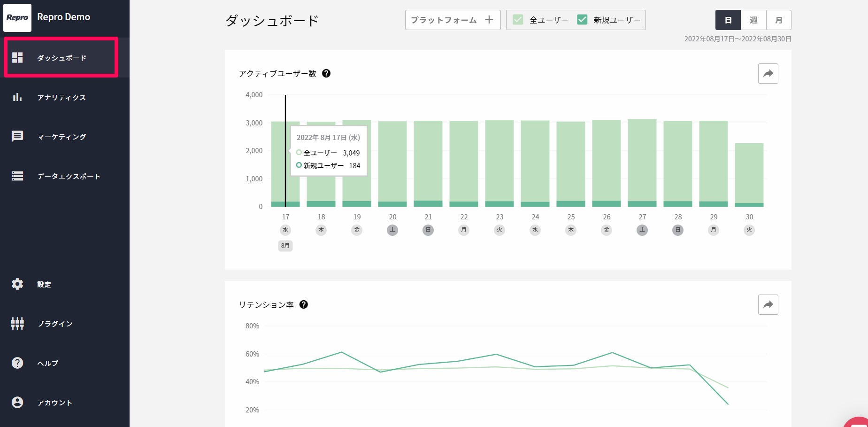Open the アカウント menu item
868x427 pixels.
pyautogui.click(x=65, y=403)
